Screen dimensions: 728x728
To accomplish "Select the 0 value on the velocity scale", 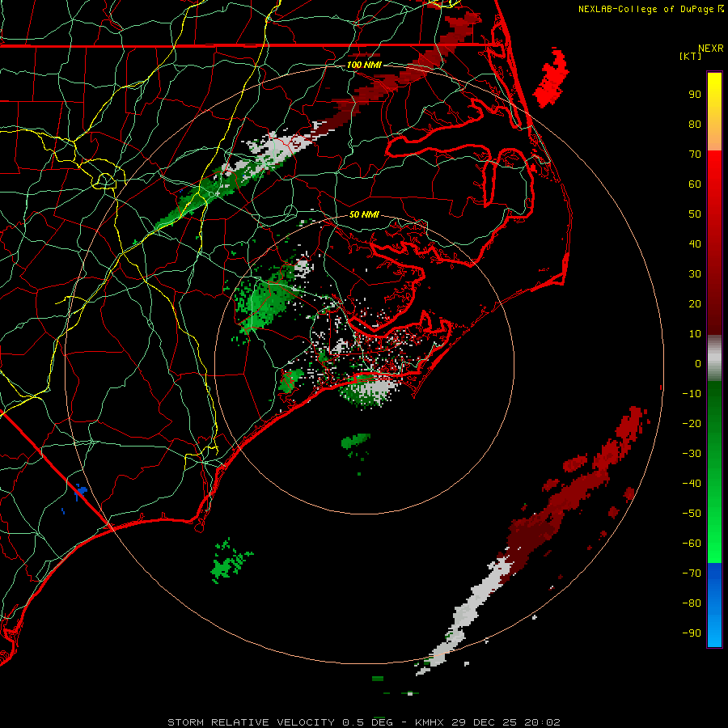I will tap(698, 363).
